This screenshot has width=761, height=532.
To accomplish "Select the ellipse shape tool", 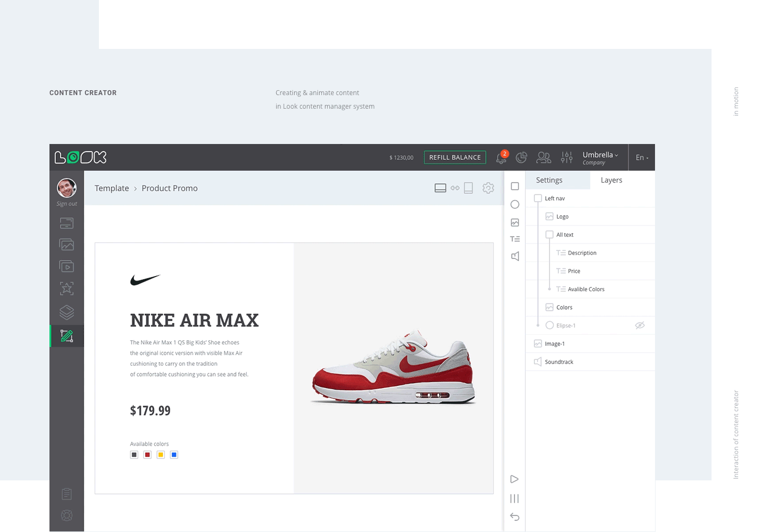I will tap(515, 204).
